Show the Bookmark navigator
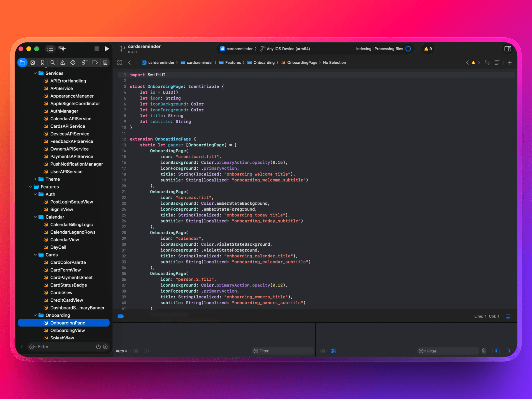 pos(43,63)
